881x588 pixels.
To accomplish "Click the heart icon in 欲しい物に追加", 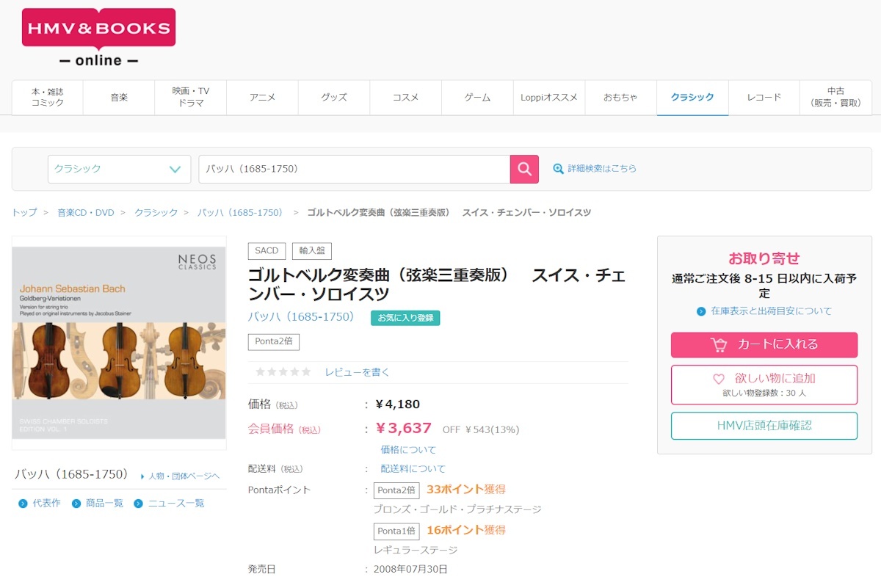I will tap(719, 379).
